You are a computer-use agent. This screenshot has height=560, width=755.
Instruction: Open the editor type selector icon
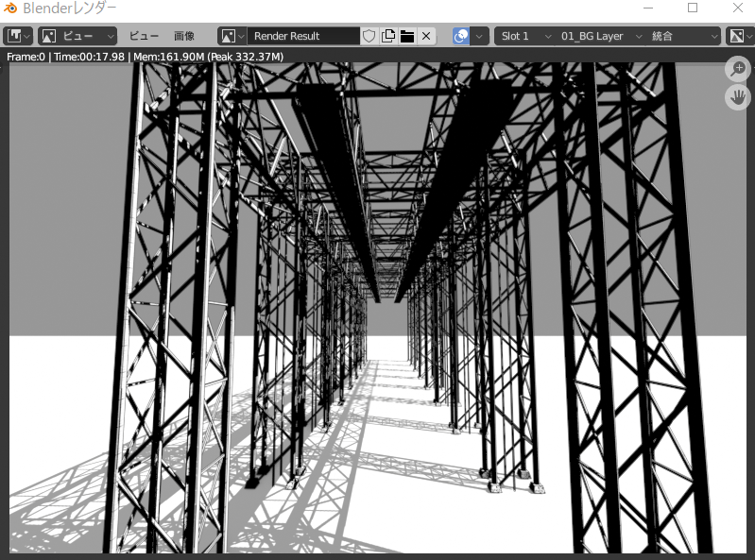(18, 36)
